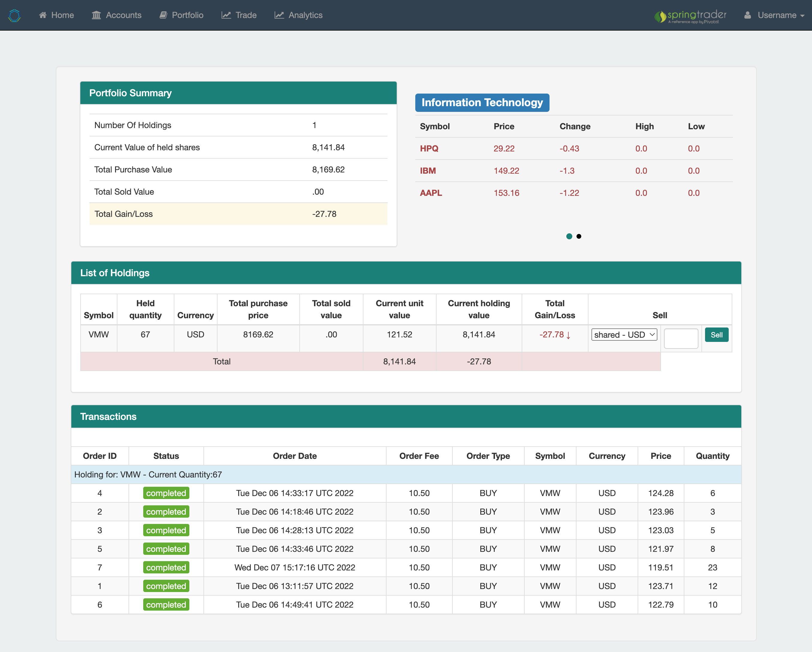This screenshot has height=652, width=812.
Task: Click the Accounts bank building icon
Action: (x=96, y=15)
